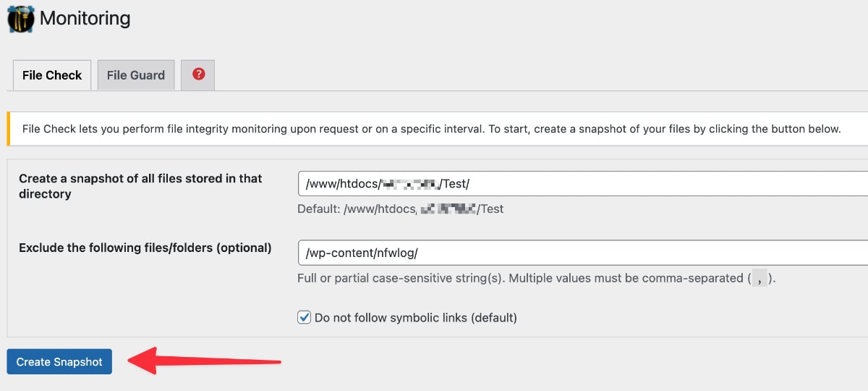Click the 'Exclude the following files/folders (optional)' label

[x=145, y=248]
